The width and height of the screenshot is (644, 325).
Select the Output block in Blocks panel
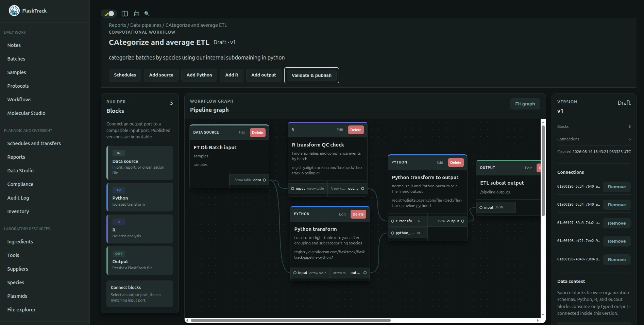pos(140,261)
